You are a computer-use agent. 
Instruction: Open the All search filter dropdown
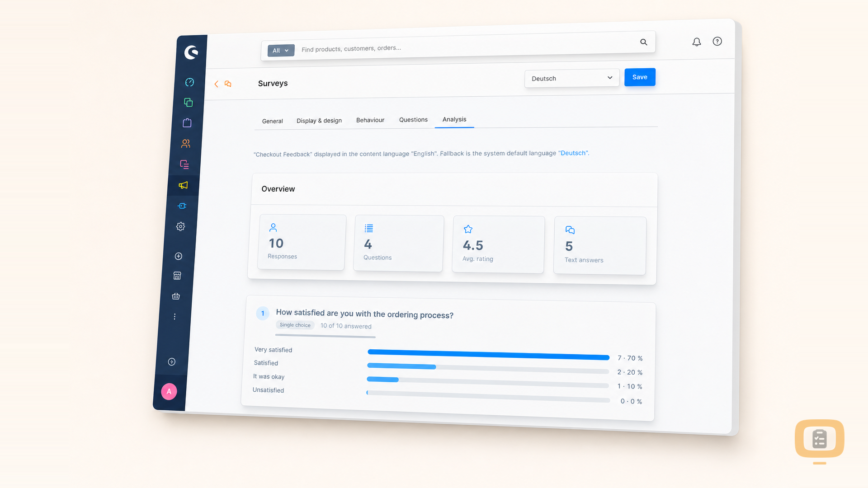(x=281, y=51)
